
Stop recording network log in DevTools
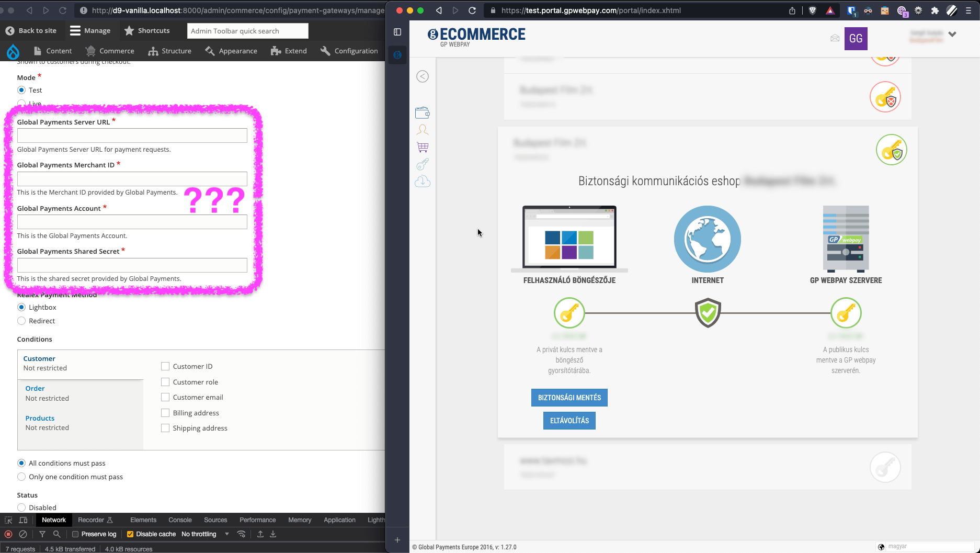[x=8, y=534]
